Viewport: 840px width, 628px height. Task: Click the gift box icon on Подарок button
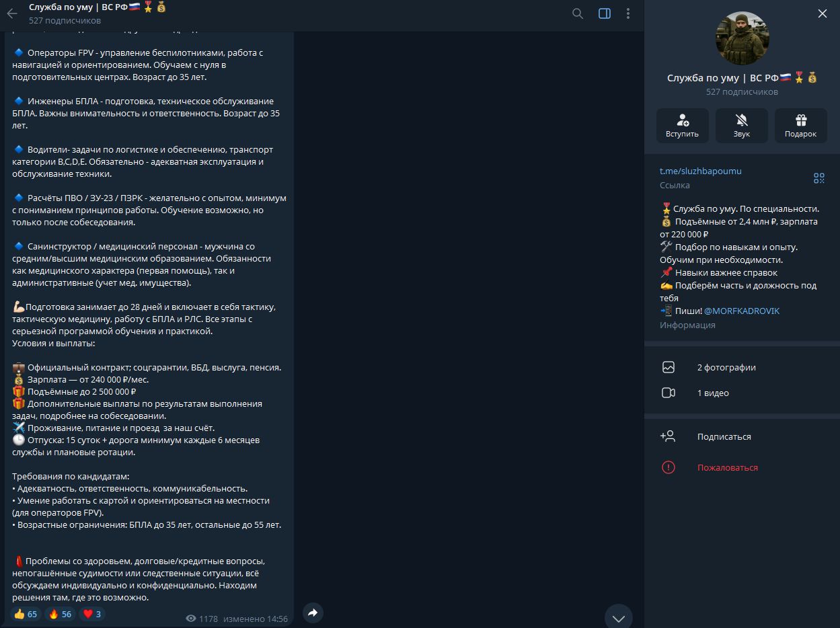click(800, 120)
